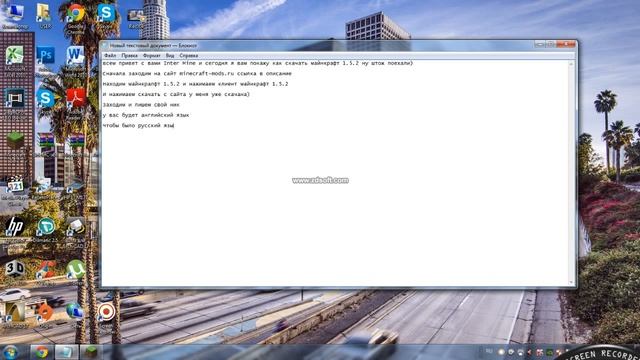Open the Справка menu in Notepad
This screenshot has height=360, width=640.
click(189, 55)
